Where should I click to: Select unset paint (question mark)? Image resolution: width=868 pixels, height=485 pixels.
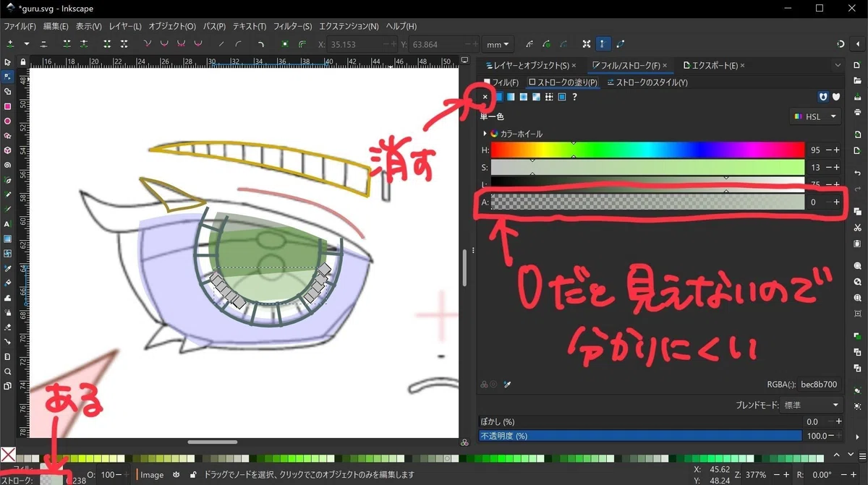tap(575, 97)
